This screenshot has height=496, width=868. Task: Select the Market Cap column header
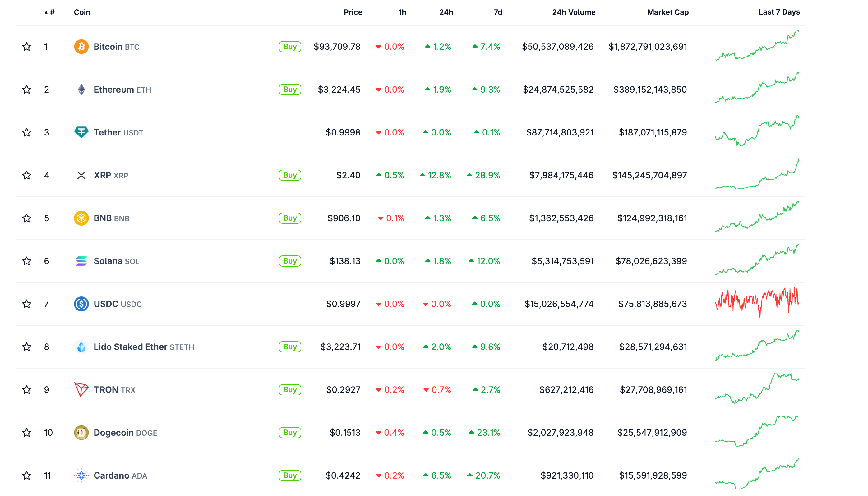point(667,12)
